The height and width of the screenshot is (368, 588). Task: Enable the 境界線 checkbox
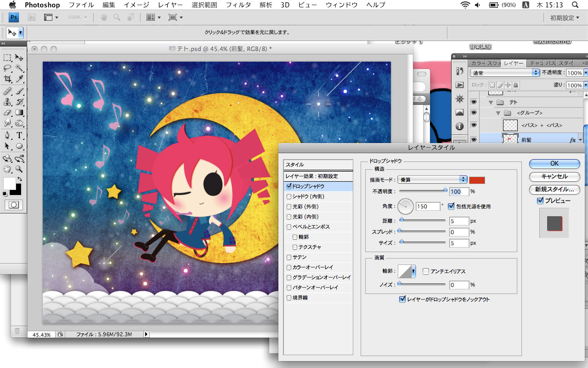289,298
